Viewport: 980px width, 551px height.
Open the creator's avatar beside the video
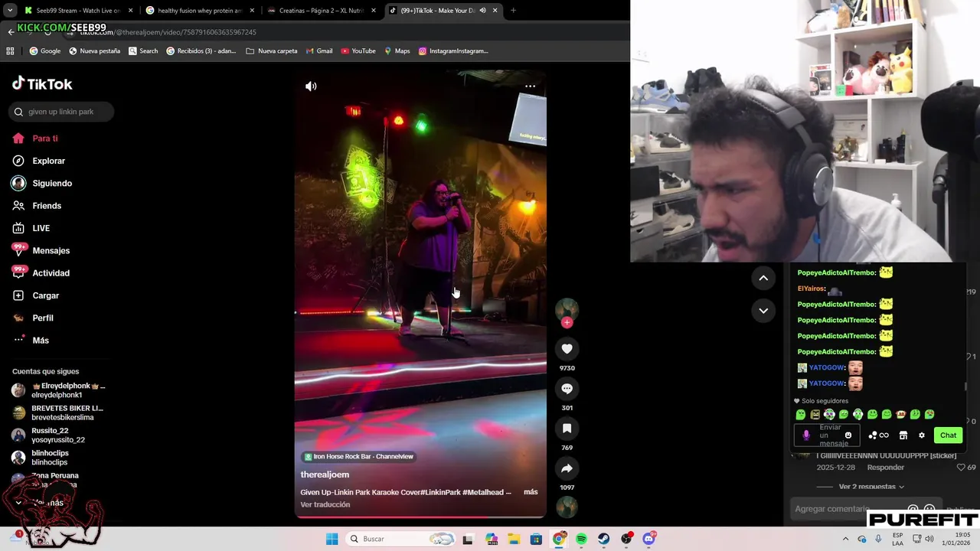tap(567, 308)
